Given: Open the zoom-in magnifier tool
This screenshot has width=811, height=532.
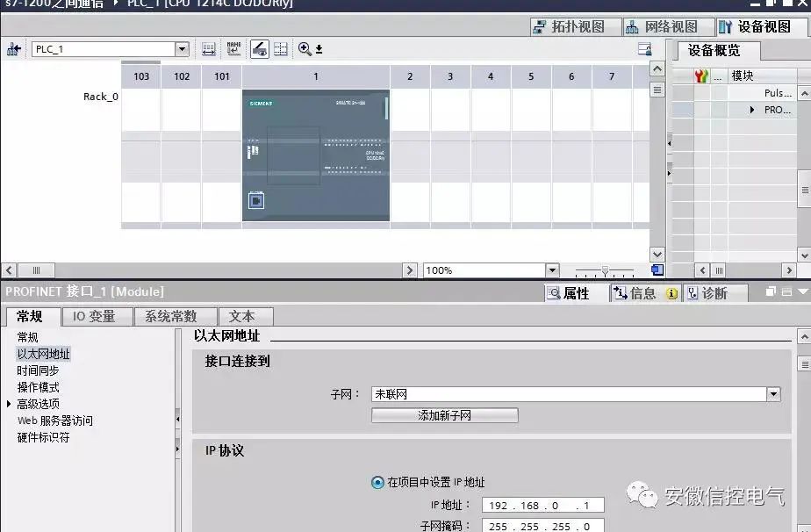Looking at the screenshot, I should coord(305,48).
